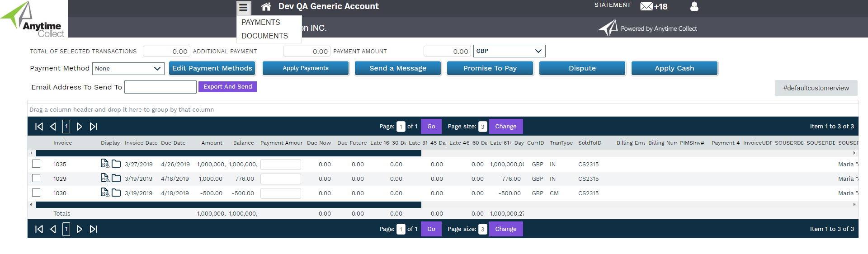Click the upper horizontal grid scrollbar

[228, 153]
